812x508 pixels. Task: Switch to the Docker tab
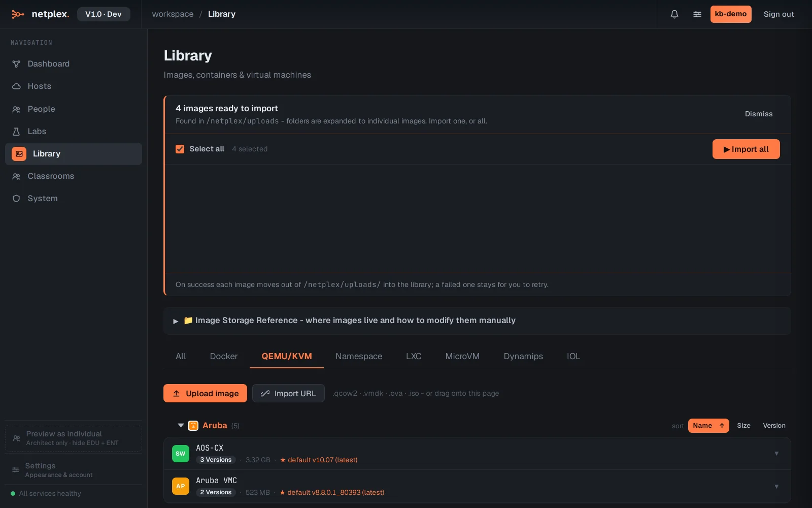pyautogui.click(x=224, y=357)
